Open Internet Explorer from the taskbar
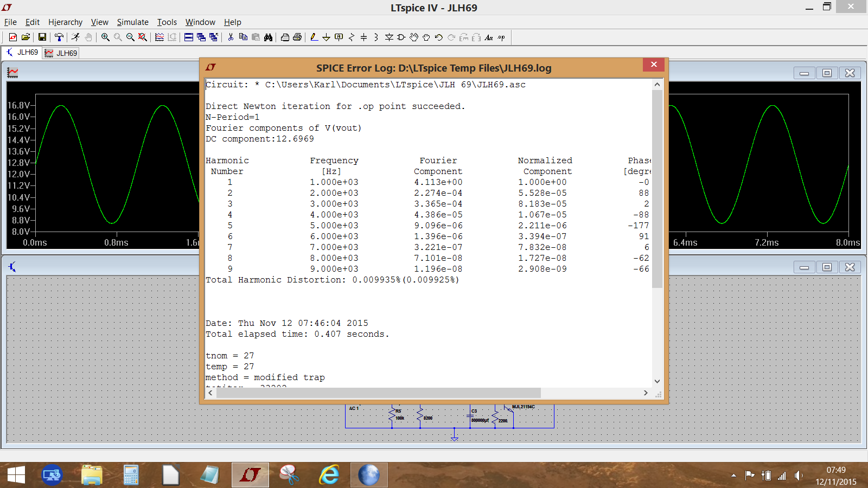The image size is (868, 488). coord(329,475)
